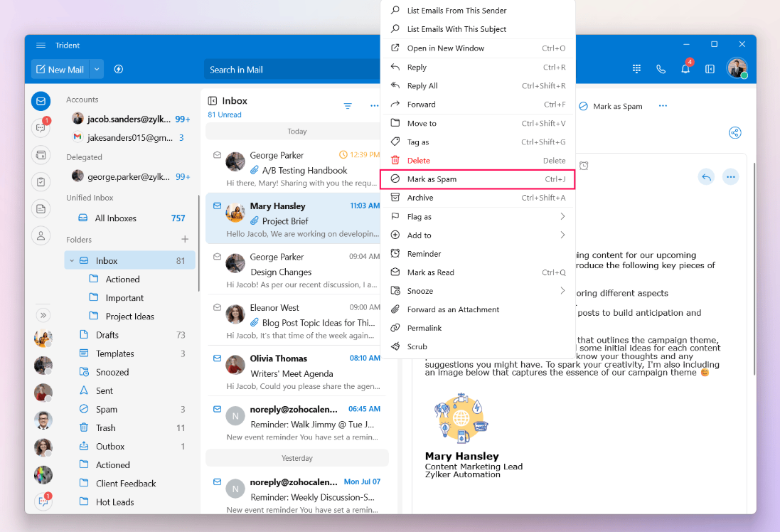Open the Contacts icon in sidebar
This screenshot has width=780, height=532.
(41, 235)
